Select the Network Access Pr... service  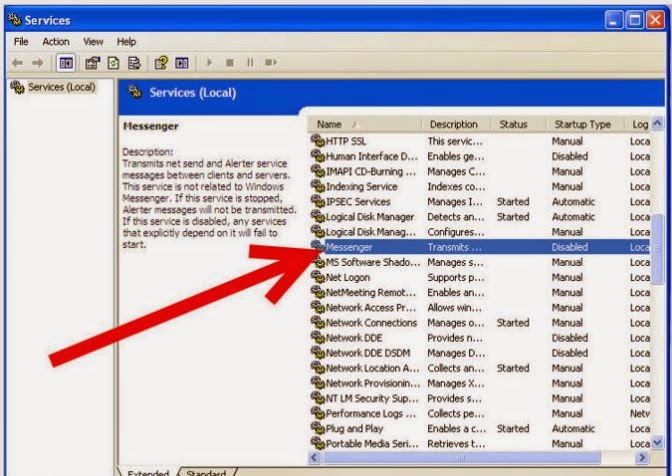371,308
